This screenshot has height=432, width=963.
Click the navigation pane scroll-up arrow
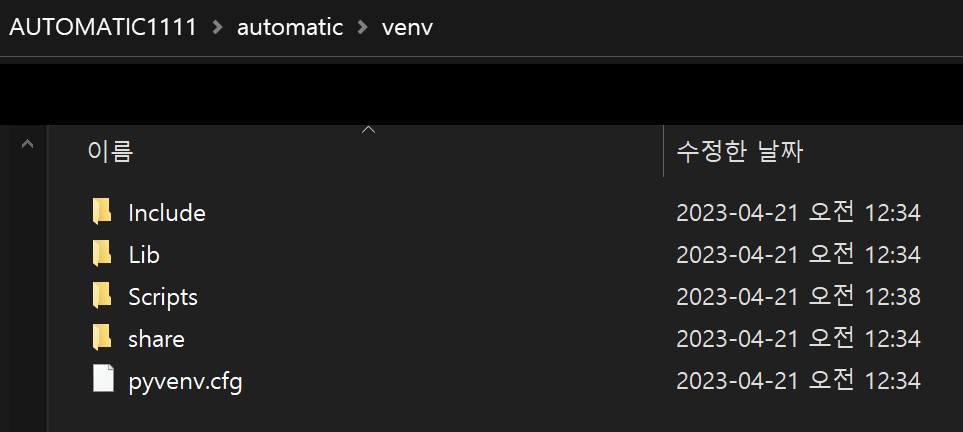pos(27,144)
